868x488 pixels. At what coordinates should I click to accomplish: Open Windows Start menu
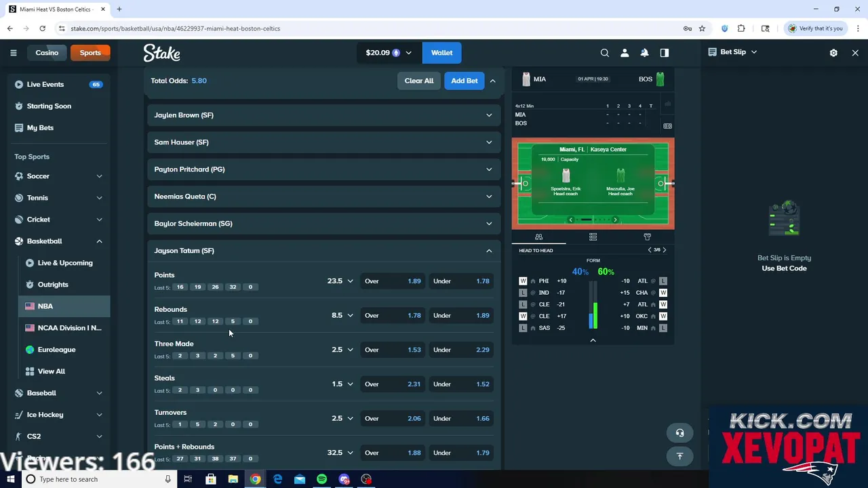[x=10, y=479]
